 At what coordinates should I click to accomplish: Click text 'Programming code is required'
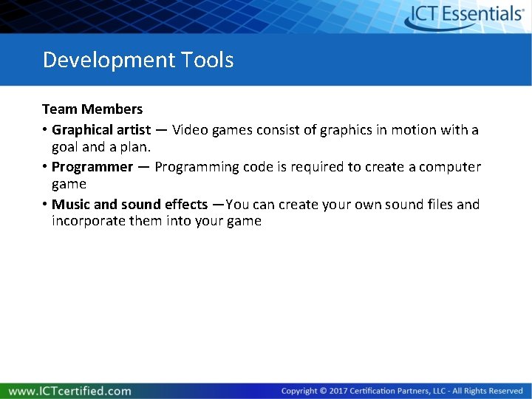[x=250, y=167]
